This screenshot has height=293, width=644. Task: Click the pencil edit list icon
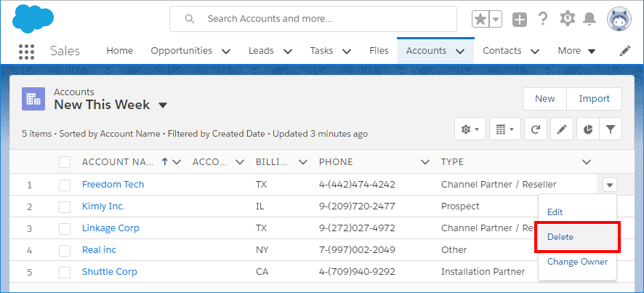point(561,129)
